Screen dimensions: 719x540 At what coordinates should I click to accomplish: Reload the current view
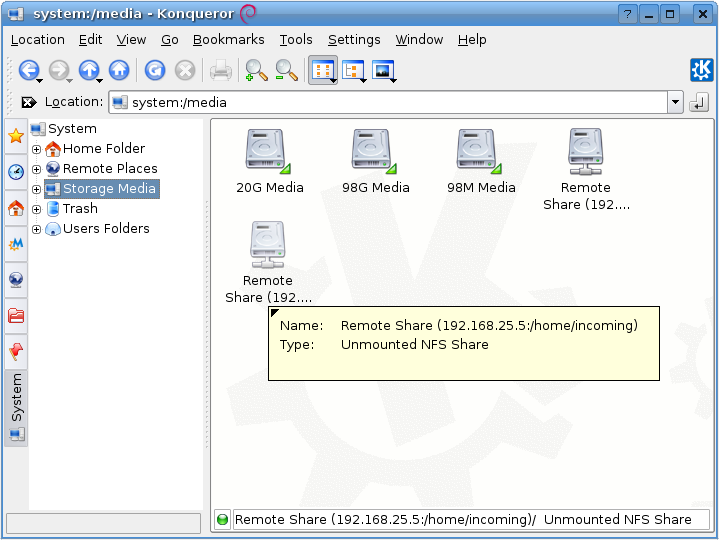[154, 70]
